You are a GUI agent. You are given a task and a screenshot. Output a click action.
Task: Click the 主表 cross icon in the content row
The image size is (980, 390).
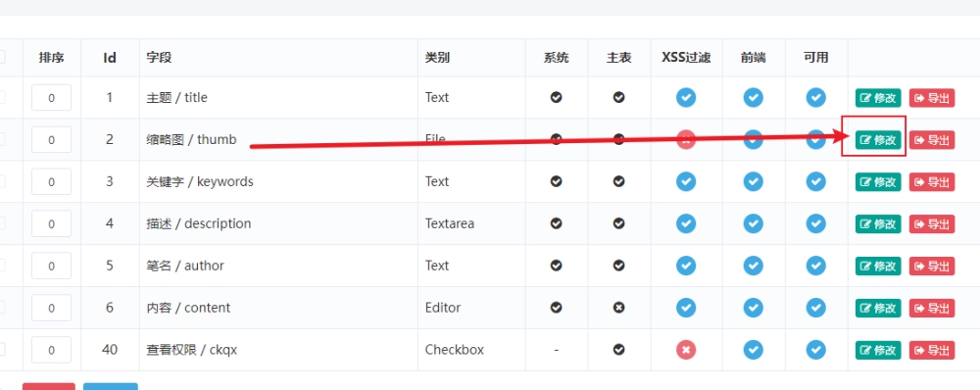pyautogui.click(x=618, y=308)
